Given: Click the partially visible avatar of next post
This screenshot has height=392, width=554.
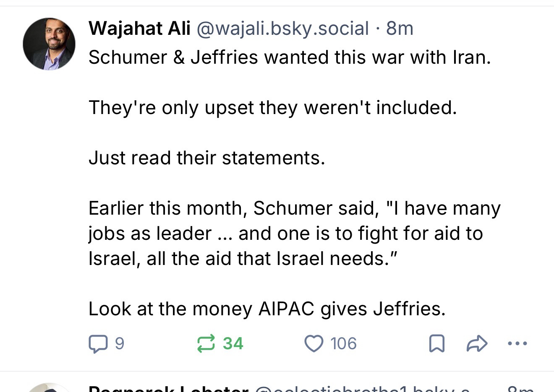Looking at the screenshot, I should pos(49,388).
